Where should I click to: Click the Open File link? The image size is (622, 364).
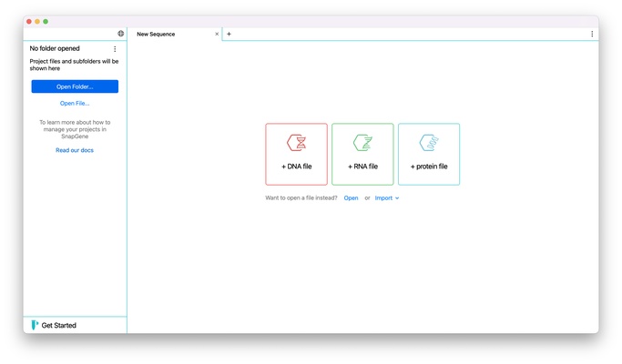pos(75,103)
